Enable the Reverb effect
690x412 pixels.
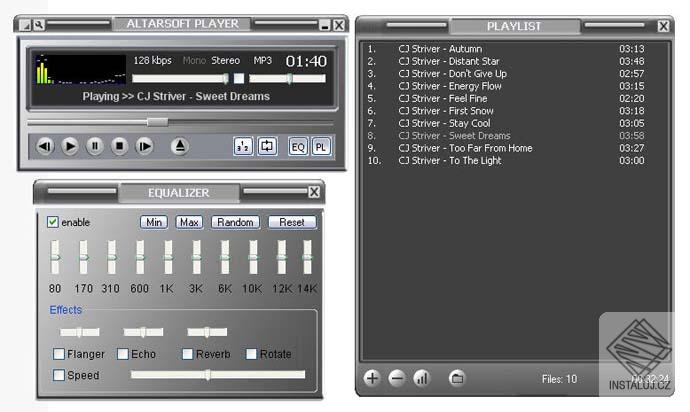(187, 354)
